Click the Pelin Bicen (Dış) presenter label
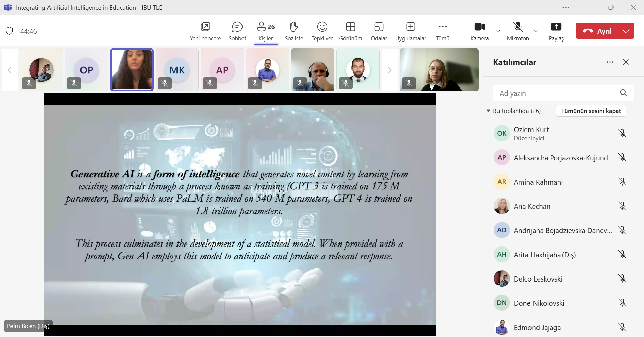 (x=28, y=326)
